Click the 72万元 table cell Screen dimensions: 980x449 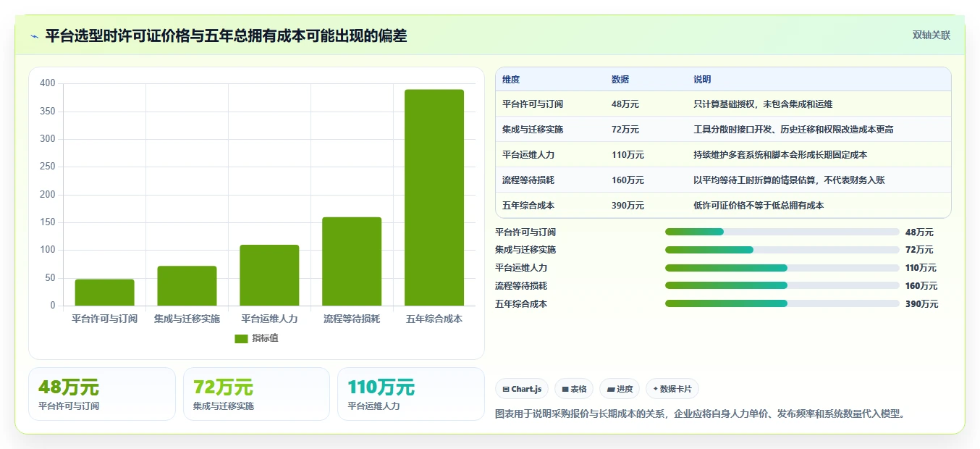[625, 130]
